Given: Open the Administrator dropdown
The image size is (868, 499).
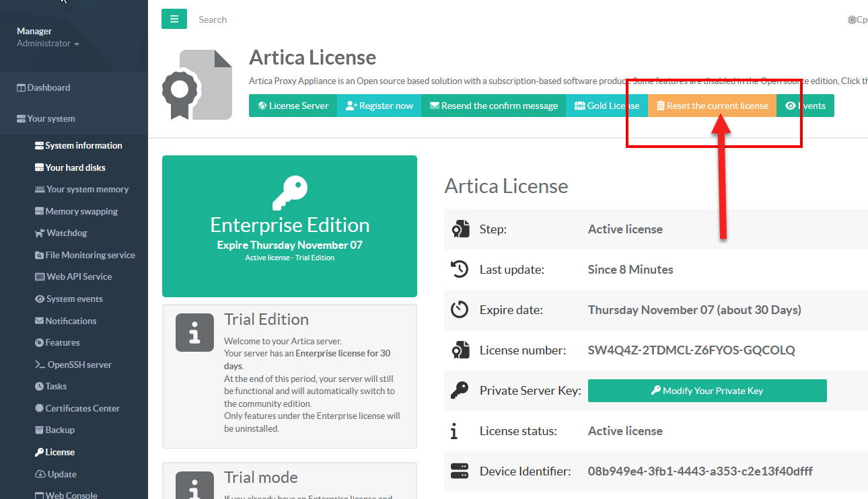Looking at the screenshot, I should (x=48, y=44).
